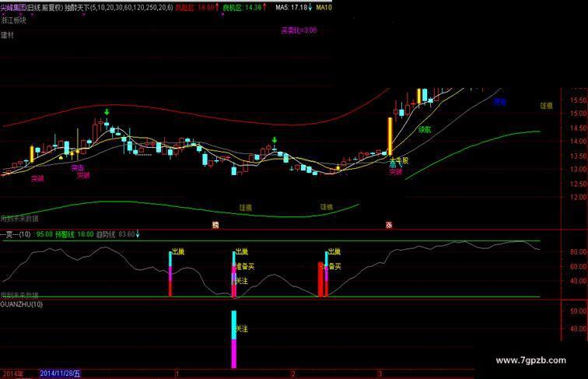Click the 买卖比=3.06 text

click(299, 30)
